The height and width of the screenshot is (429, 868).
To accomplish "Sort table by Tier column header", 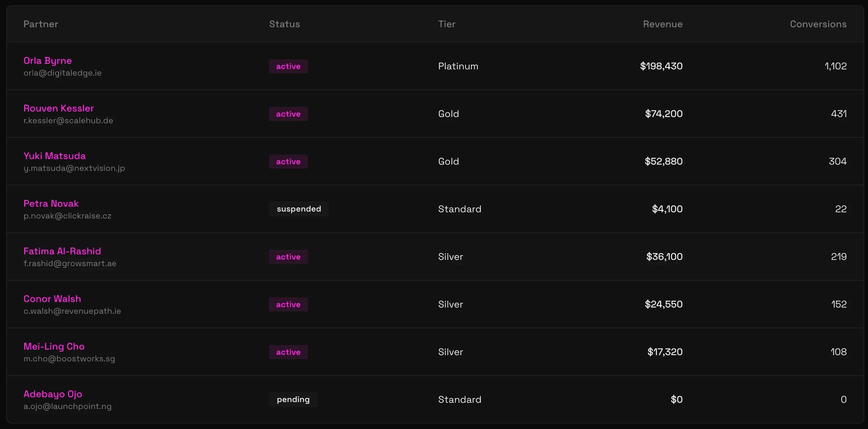I will [447, 24].
